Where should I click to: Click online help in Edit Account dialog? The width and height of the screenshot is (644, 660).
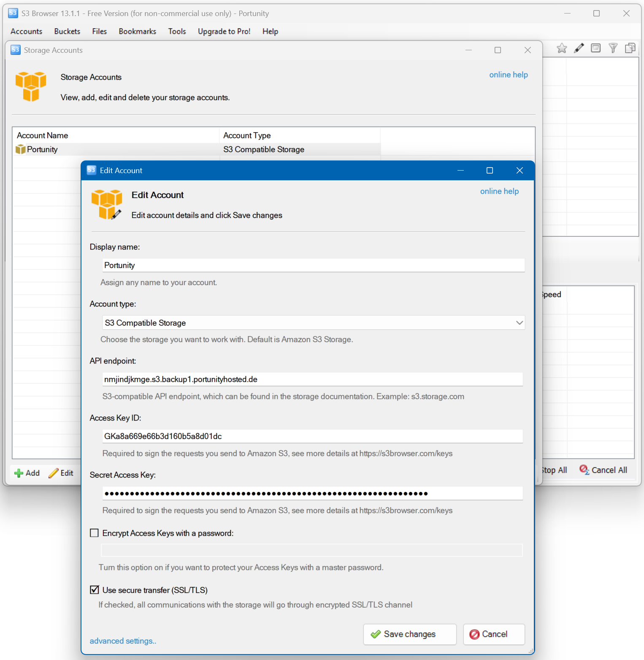(x=499, y=191)
